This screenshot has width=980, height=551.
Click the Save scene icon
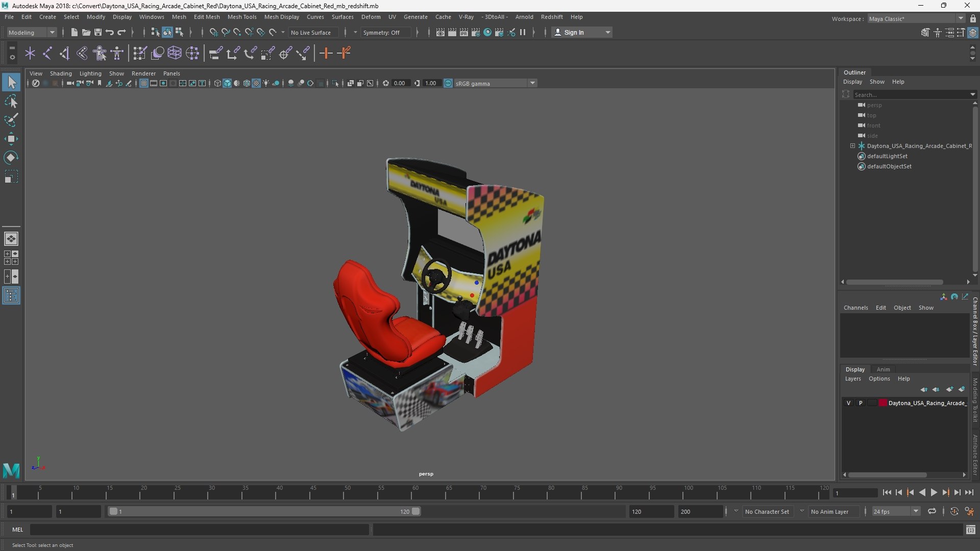pyautogui.click(x=98, y=32)
